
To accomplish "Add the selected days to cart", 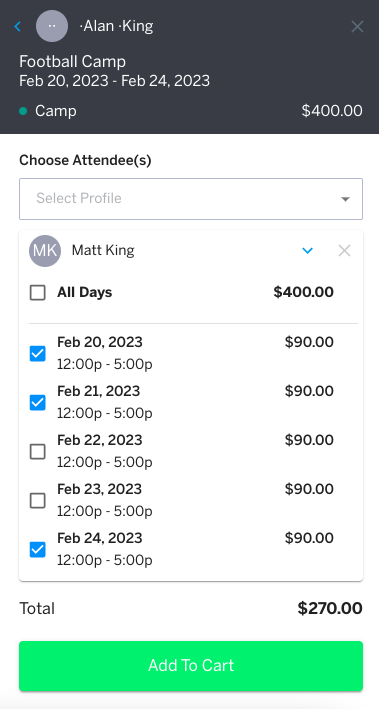I will pos(191,666).
